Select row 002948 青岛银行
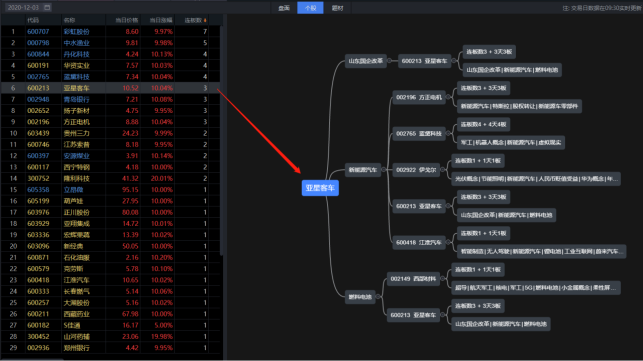This screenshot has height=361, width=643. (110, 99)
